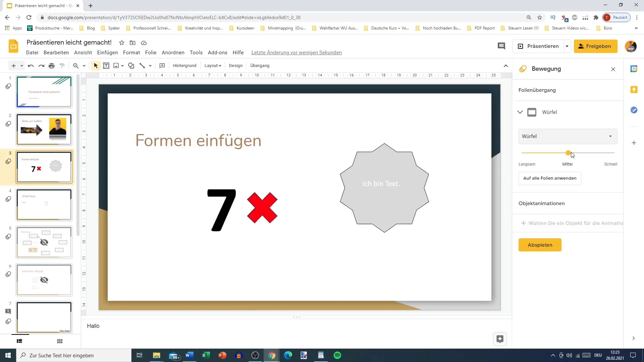
Task: Click the move to folder icon
Action: click(132, 43)
